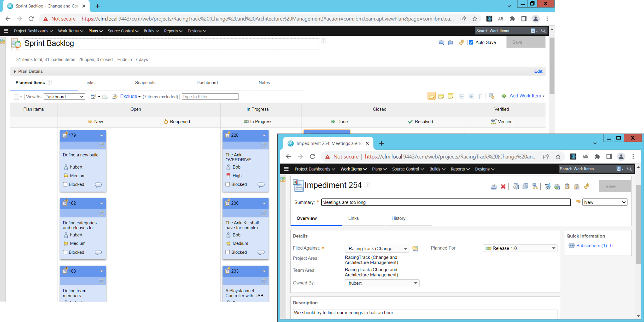Image resolution: width=644 pixels, height=322 pixels.
Task: Click the children hierarchy icon on card 228
Action: coord(263,146)
